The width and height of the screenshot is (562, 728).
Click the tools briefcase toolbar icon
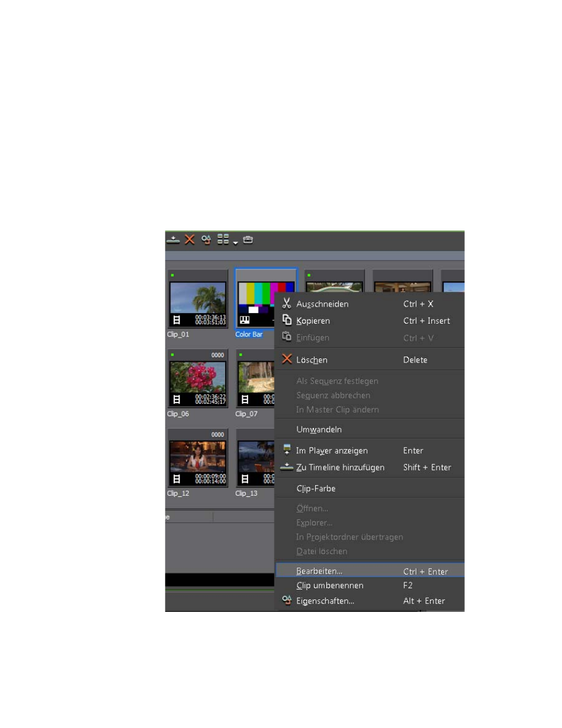(248, 239)
